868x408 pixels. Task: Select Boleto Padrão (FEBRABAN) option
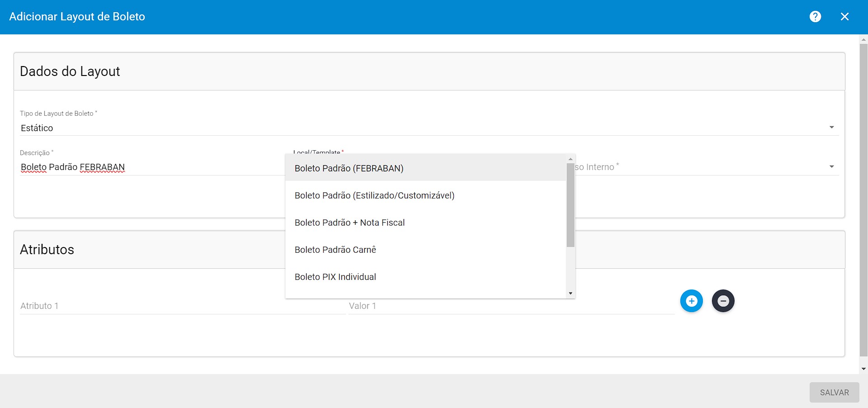coord(426,168)
